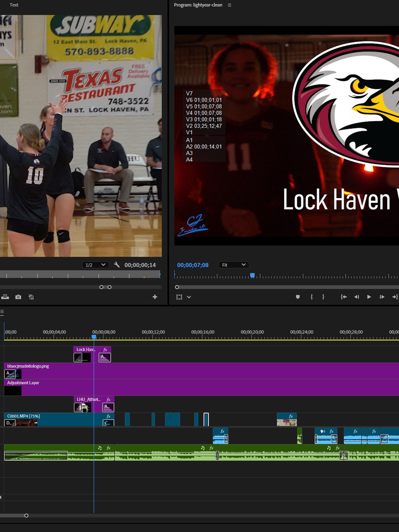This screenshot has height=532, width=399.
Task: Click the fx badge on LHU_Athlet... clip
Action: coord(108,400)
